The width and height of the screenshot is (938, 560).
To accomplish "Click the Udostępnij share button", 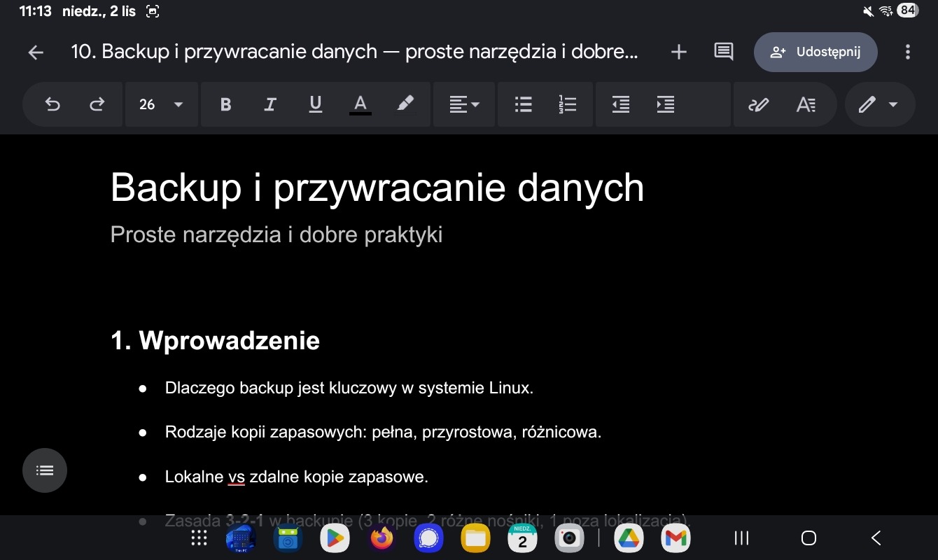I will [815, 52].
